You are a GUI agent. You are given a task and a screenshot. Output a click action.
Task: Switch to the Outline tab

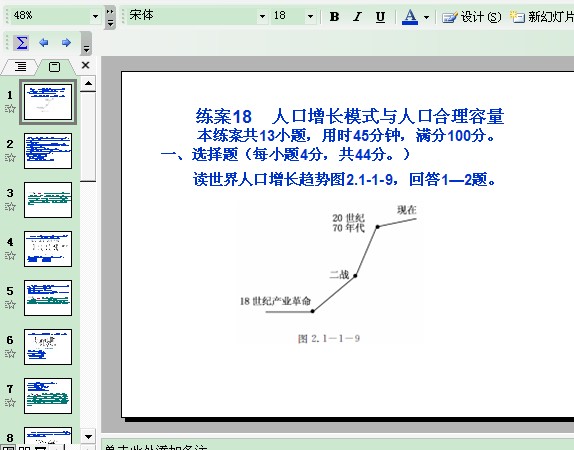pos(20,67)
